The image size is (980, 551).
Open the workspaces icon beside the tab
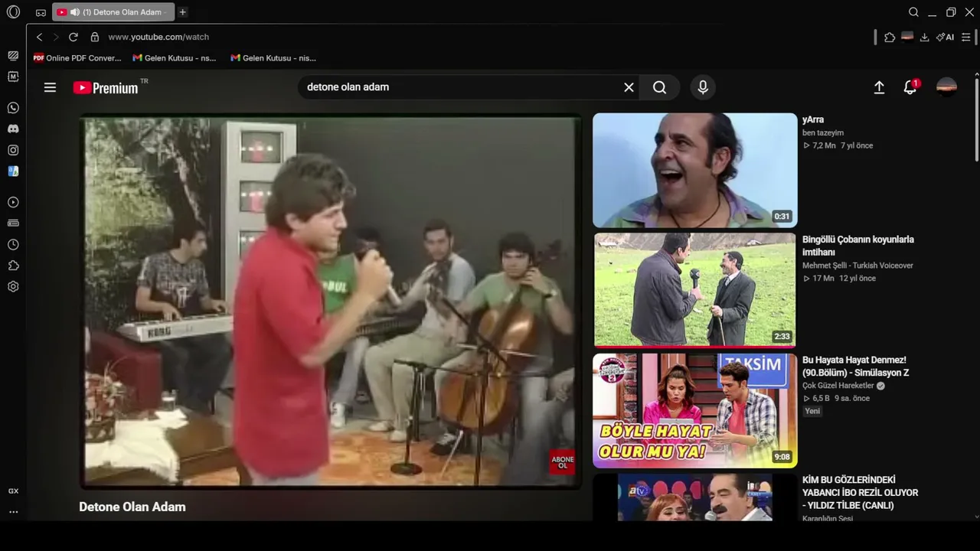41,12
